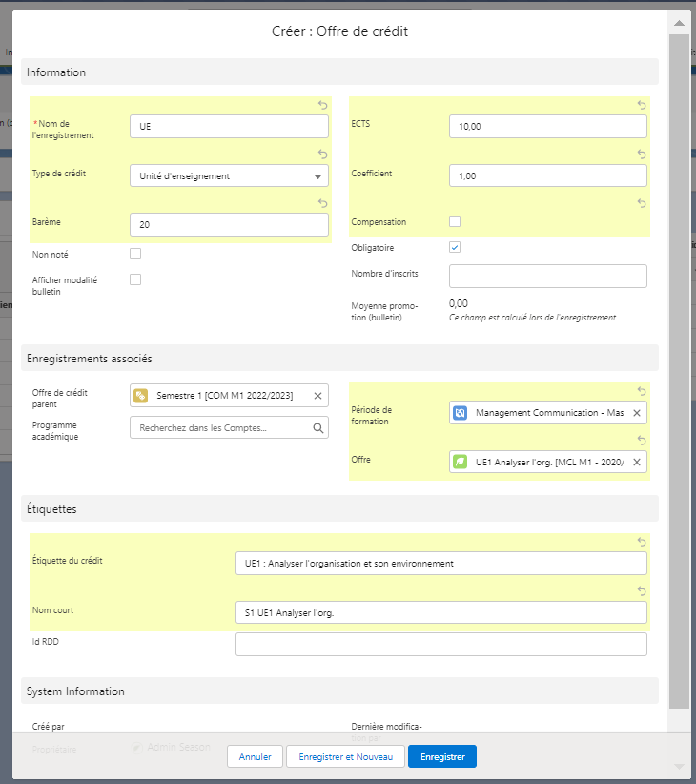Revert the ECTS field value
The width and height of the screenshot is (696, 784).
click(x=641, y=105)
